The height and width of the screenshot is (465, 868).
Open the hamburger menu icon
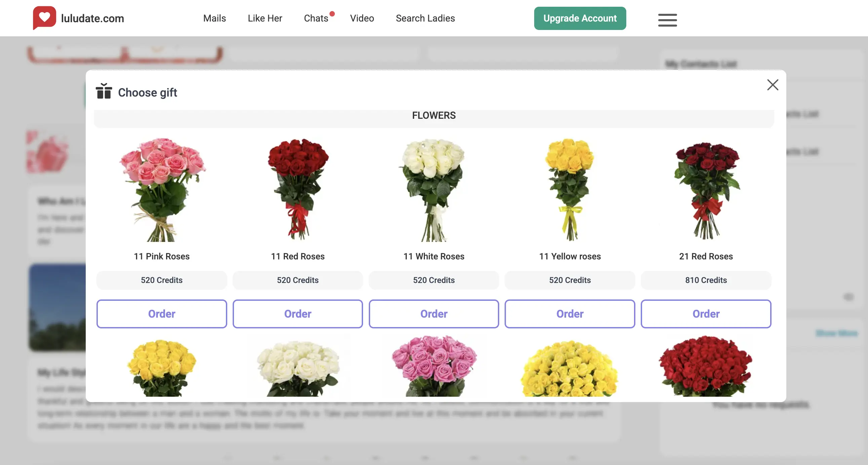click(x=667, y=20)
